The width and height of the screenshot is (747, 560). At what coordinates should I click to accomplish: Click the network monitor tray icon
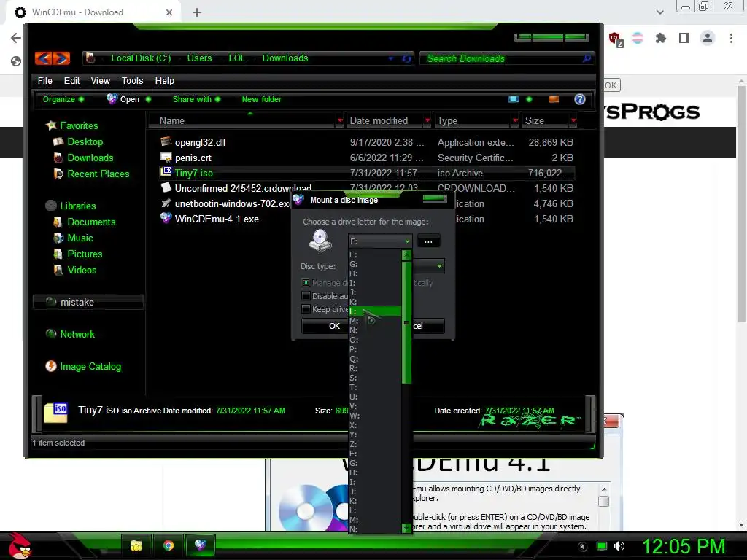tap(602, 546)
